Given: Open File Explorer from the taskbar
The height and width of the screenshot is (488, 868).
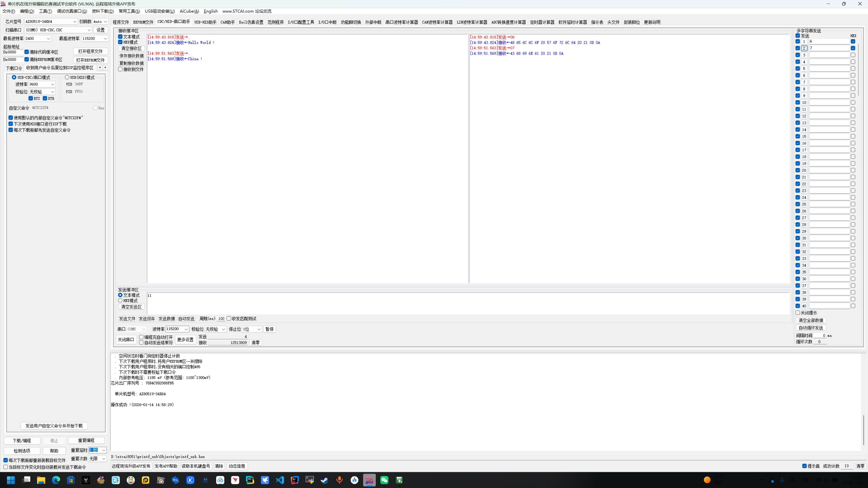Looking at the screenshot, I should [41, 480].
